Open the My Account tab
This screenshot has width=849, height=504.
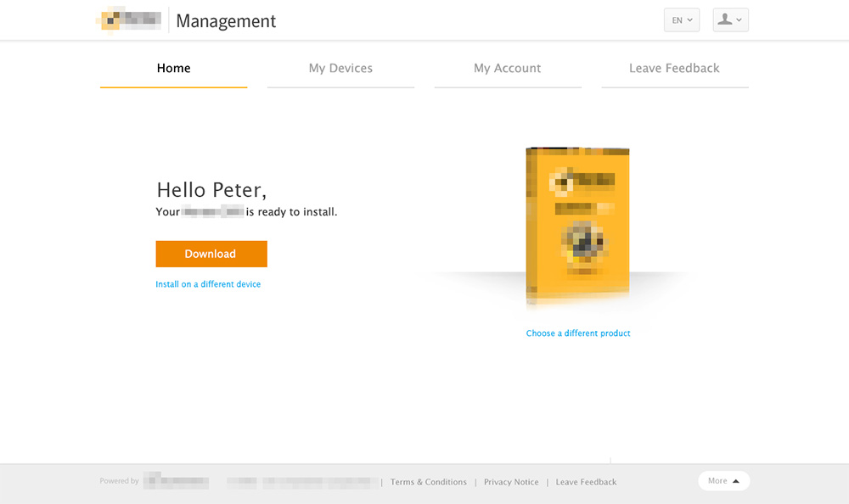coord(507,68)
